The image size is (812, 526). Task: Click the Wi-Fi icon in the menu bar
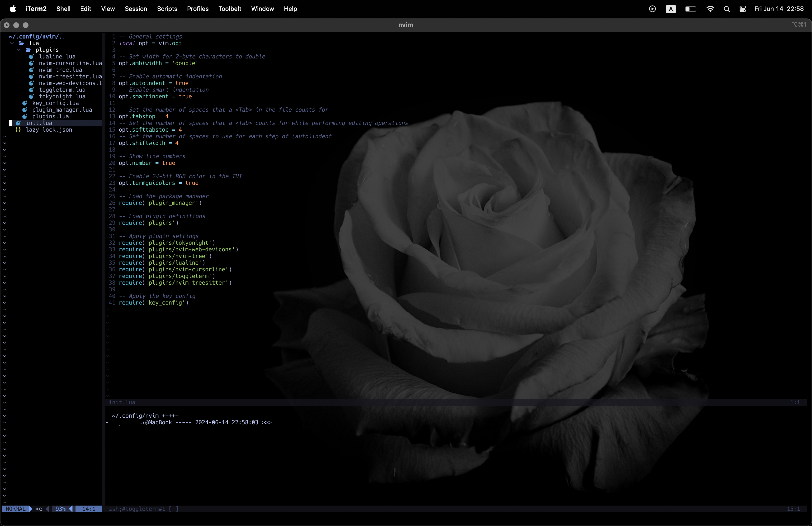[x=710, y=9]
